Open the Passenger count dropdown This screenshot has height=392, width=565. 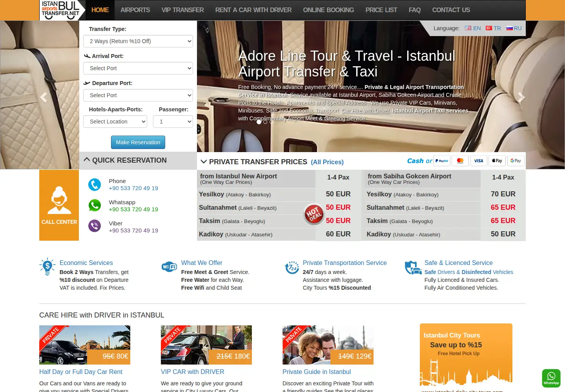[x=173, y=122]
